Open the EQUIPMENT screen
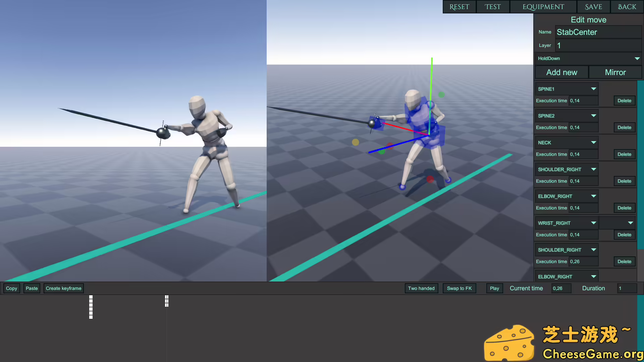Image resolution: width=644 pixels, height=362 pixels. click(543, 7)
